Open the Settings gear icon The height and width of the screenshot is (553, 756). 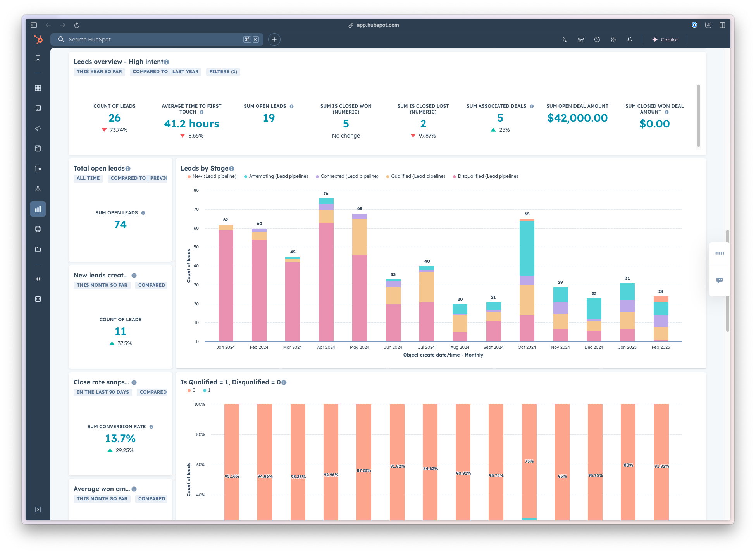tap(613, 40)
